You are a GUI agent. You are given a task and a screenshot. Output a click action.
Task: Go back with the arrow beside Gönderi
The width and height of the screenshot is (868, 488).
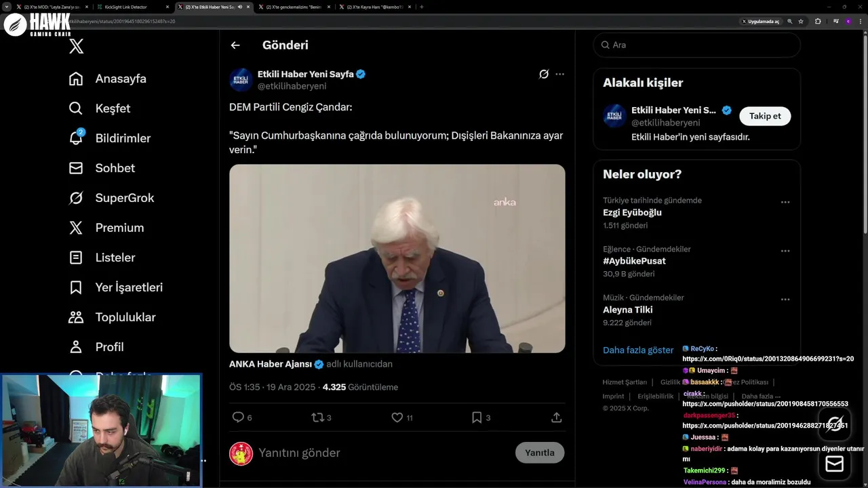coord(235,45)
